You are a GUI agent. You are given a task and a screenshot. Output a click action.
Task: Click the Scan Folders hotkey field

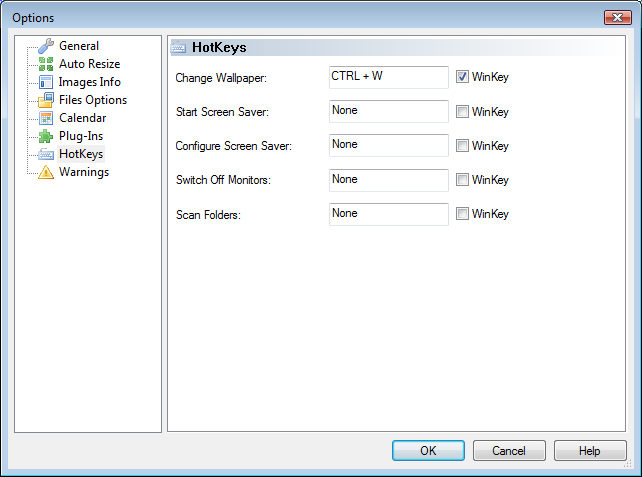[x=389, y=214]
